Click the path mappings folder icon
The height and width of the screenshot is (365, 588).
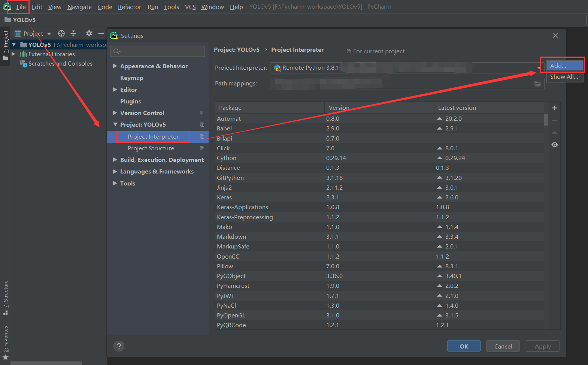pyautogui.click(x=538, y=84)
